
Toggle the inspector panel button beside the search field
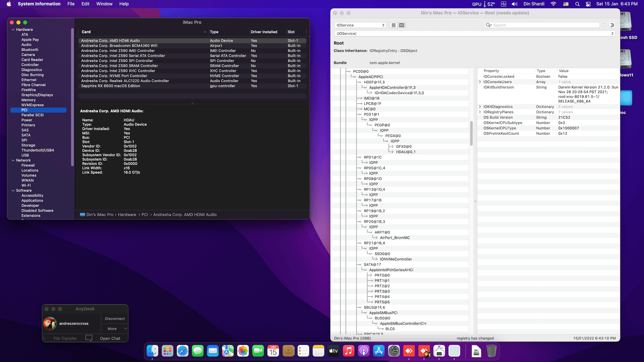[612, 25]
